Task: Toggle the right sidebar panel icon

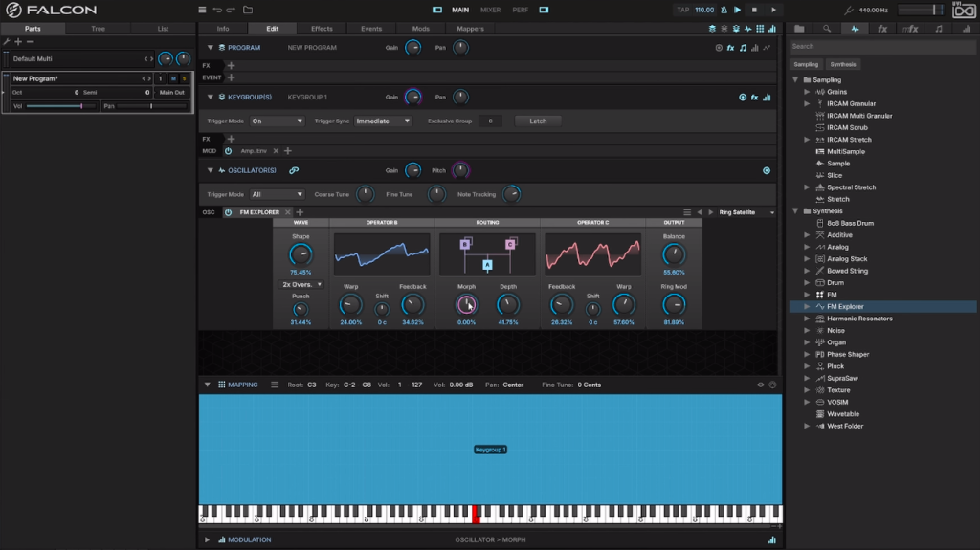Action: (x=544, y=10)
